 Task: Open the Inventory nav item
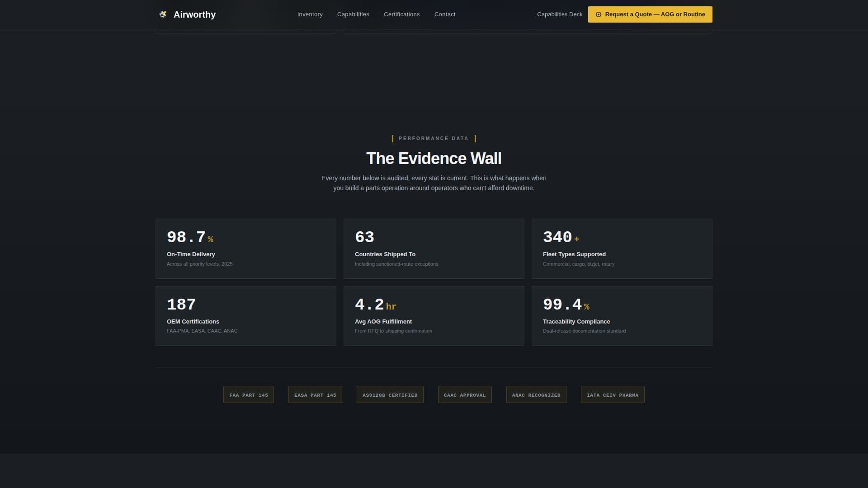click(310, 14)
